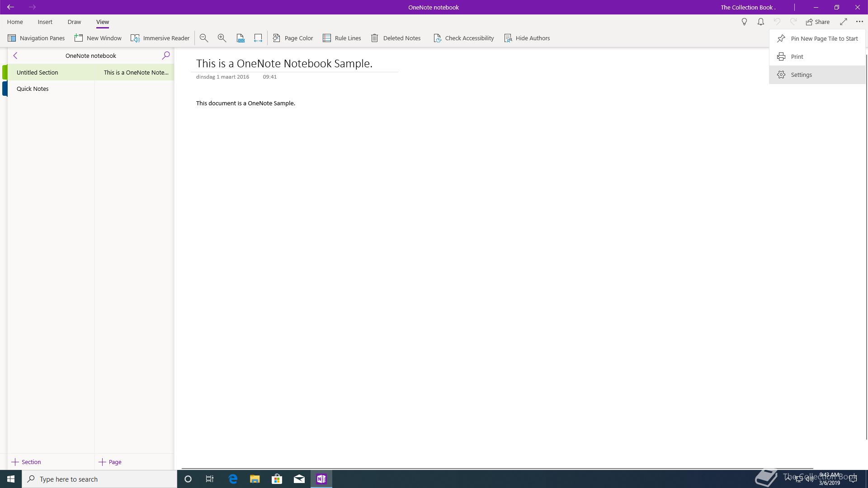Click the text 'This document is a OneNote Sample.'
Image resolution: width=868 pixels, height=488 pixels.
tap(245, 103)
